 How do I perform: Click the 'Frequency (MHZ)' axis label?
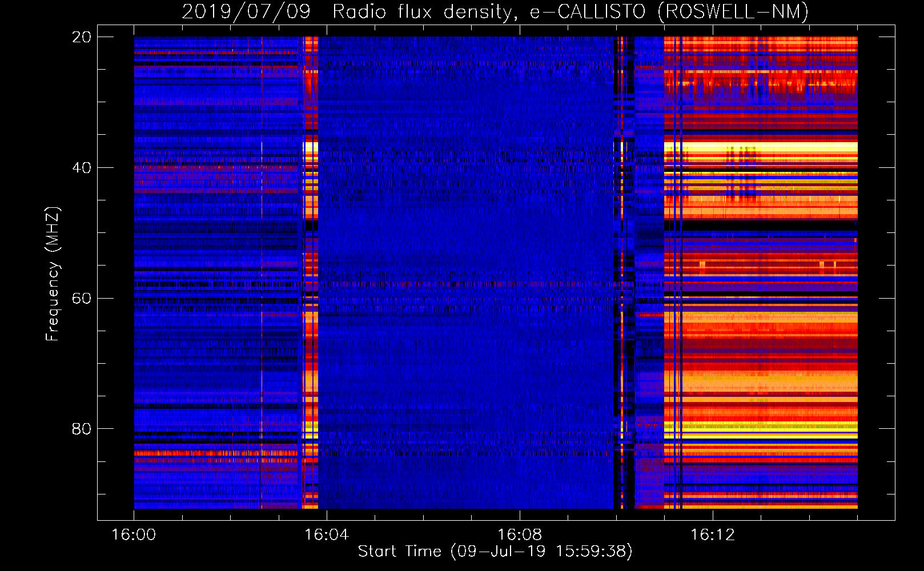click(52, 274)
